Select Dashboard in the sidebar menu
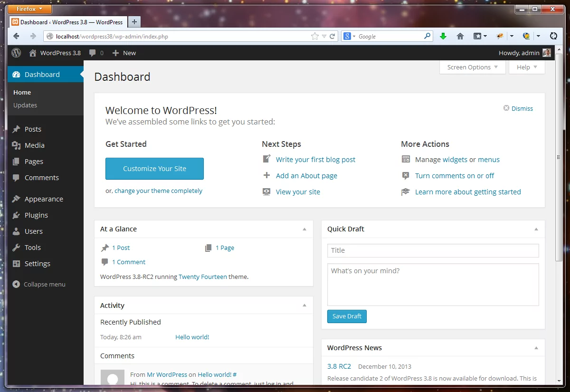 (x=46, y=75)
